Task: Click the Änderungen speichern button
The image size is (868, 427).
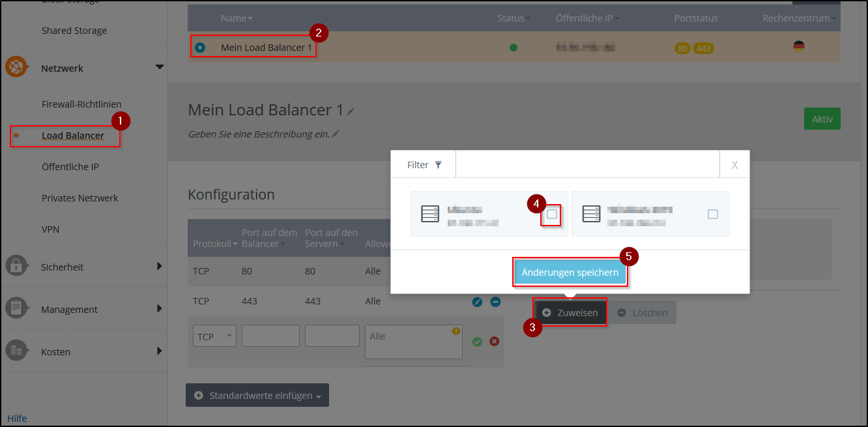Action: click(570, 272)
